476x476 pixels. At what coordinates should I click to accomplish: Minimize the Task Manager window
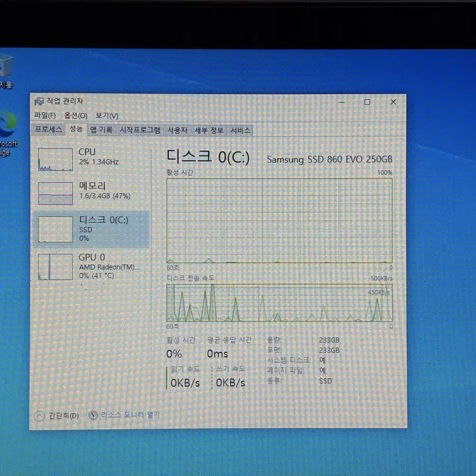point(342,102)
